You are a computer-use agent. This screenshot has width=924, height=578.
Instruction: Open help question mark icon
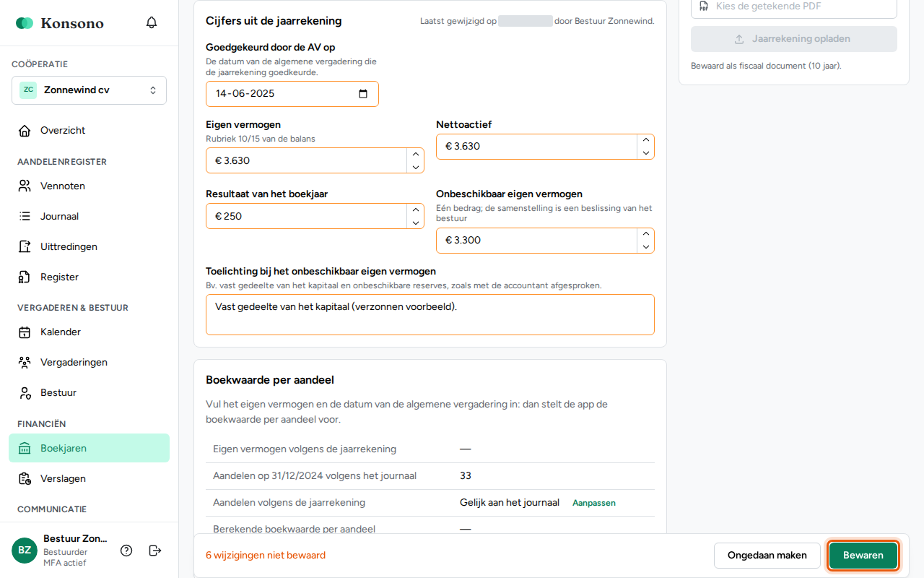pyautogui.click(x=126, y=551)
